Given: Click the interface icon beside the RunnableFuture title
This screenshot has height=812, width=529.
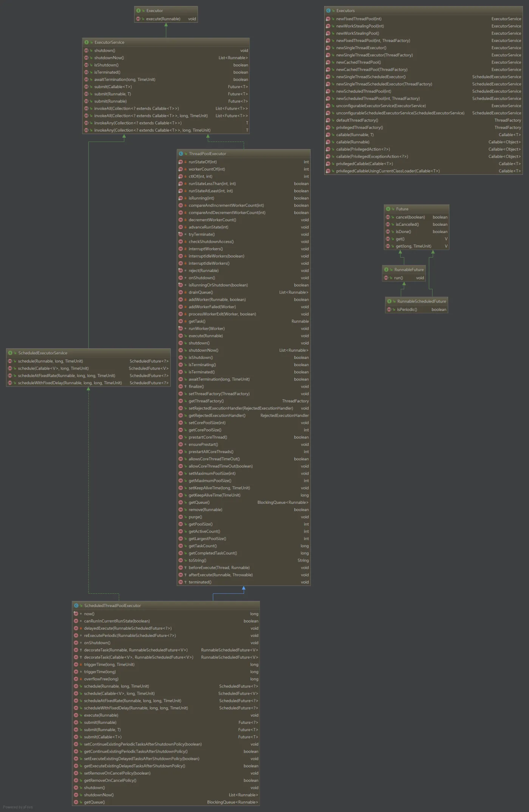Looking at the screenshot, I should pos(386,270).
